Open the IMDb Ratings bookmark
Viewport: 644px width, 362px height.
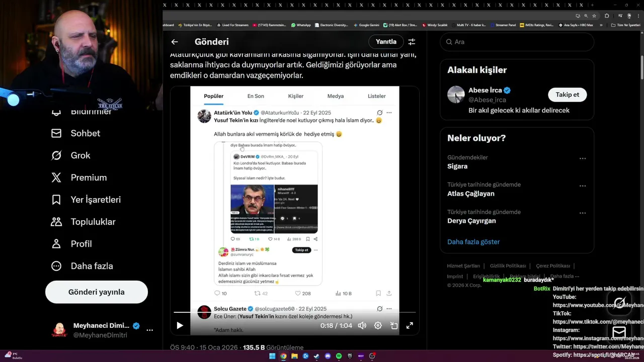coord(536,25)
